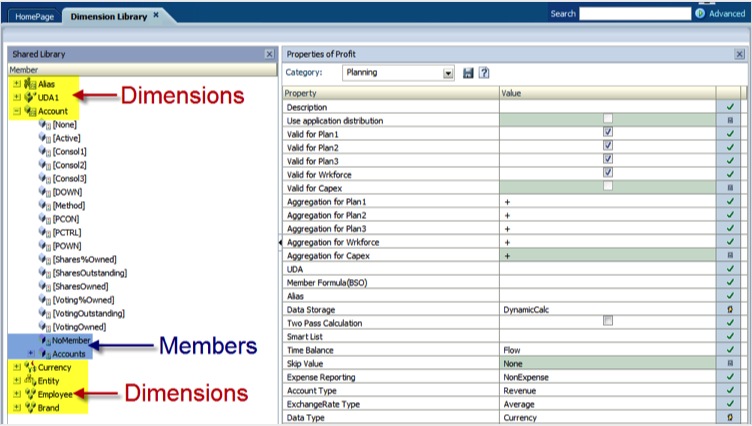Click the Employee dimension icon
The height and width of the screenshot is (426, 752).
30,394
